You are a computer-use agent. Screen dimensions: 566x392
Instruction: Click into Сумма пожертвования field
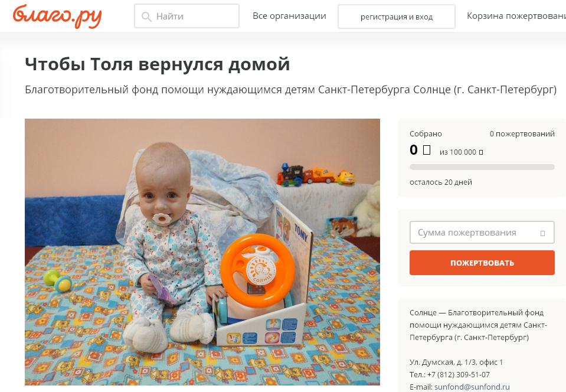(x=482, y=233)
